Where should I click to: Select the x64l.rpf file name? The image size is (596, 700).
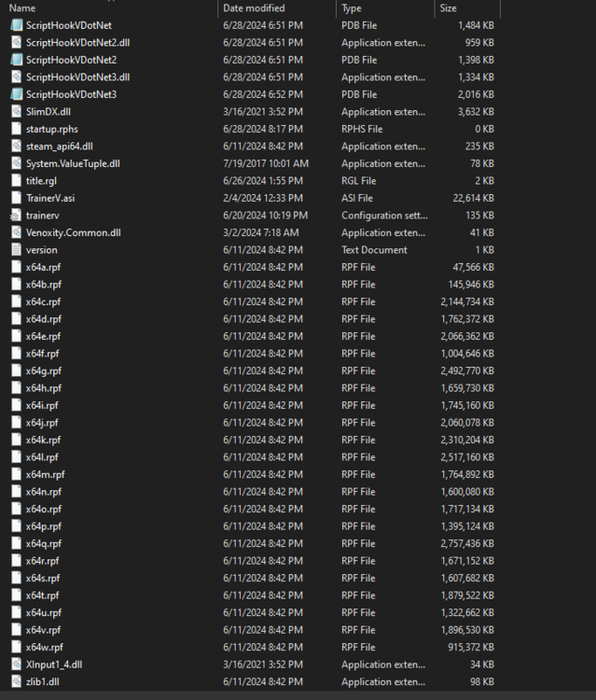click(x=42, y=457)
